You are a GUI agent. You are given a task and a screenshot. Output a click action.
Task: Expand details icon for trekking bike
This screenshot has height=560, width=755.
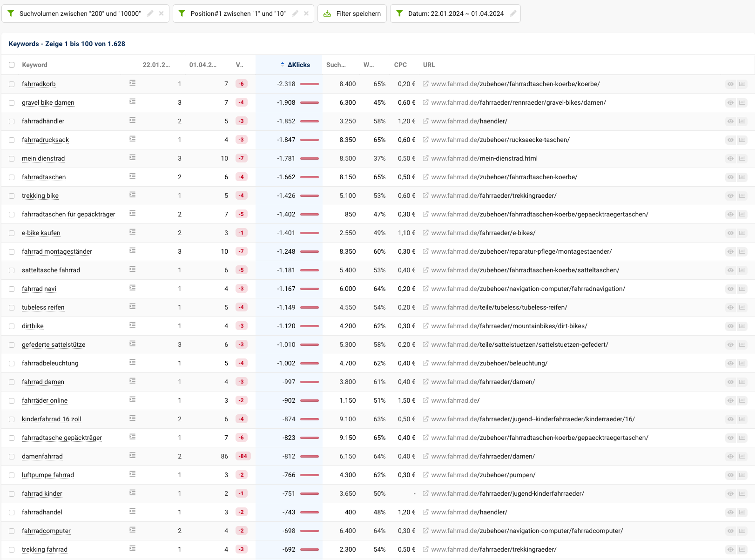(x=133, y=195)
